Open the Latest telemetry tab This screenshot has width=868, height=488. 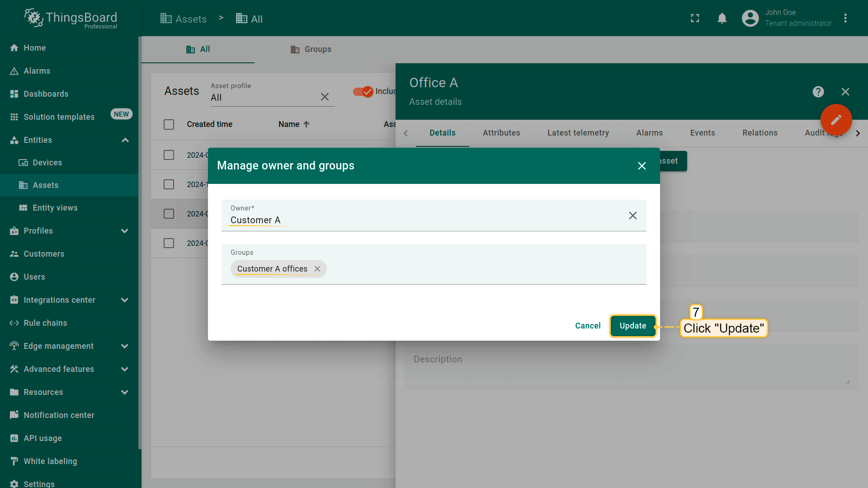578,133
